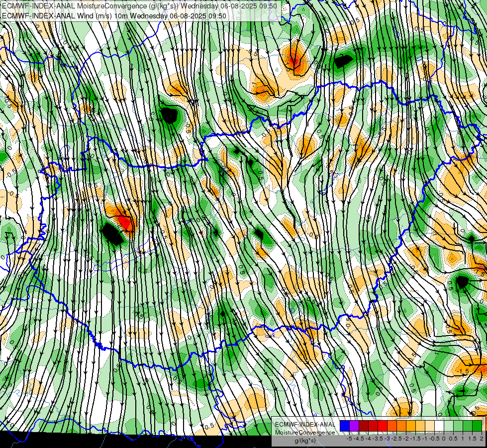Click the MoistureConvergence title line at top

click(139, 6)
